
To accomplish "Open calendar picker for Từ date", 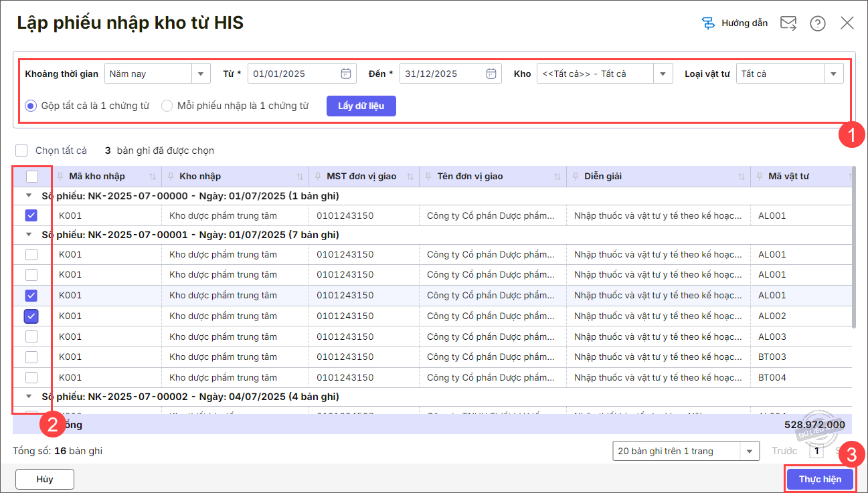I will [345, 74].
